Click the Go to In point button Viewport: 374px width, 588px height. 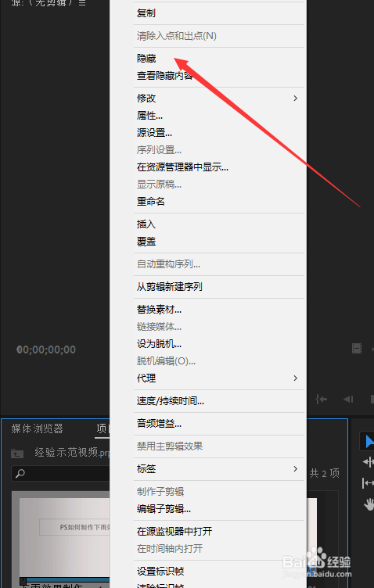pyautogui.click(x=321, y=400)
